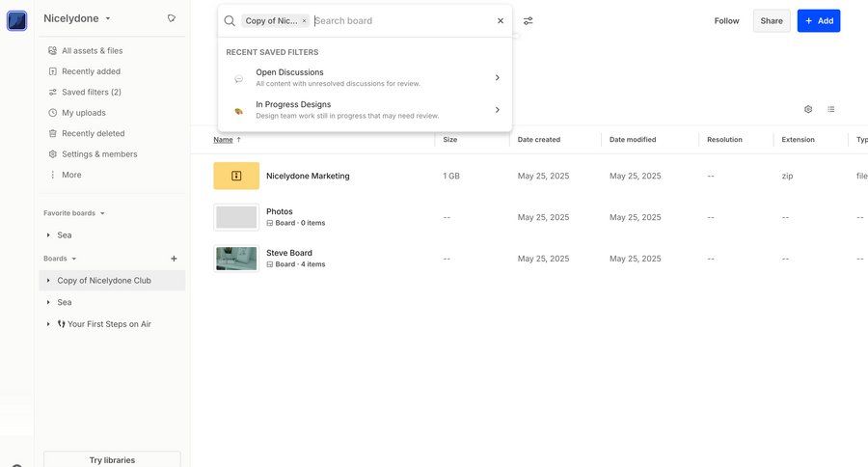Open Your First Steps on Air board
This screenshot has height=467, width=868.
point(104,324)
